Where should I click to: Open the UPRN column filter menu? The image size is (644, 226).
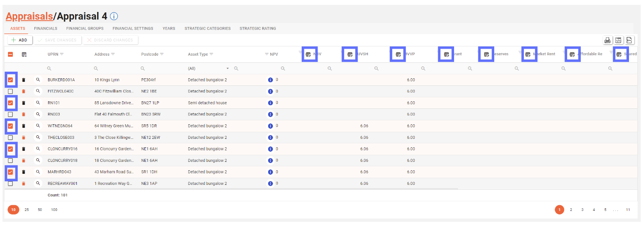click(62, 54)
